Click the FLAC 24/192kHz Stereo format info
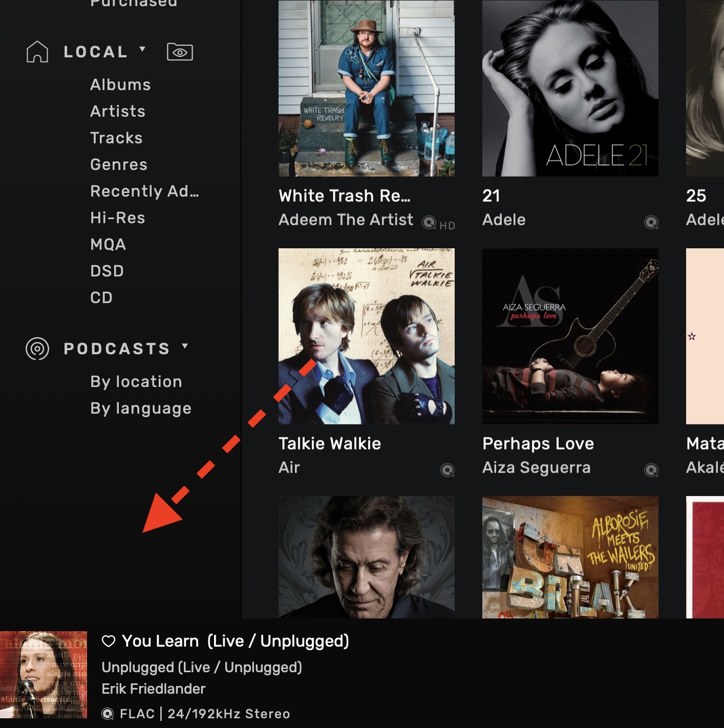This screenshot has width=724, height=728. 205,714
